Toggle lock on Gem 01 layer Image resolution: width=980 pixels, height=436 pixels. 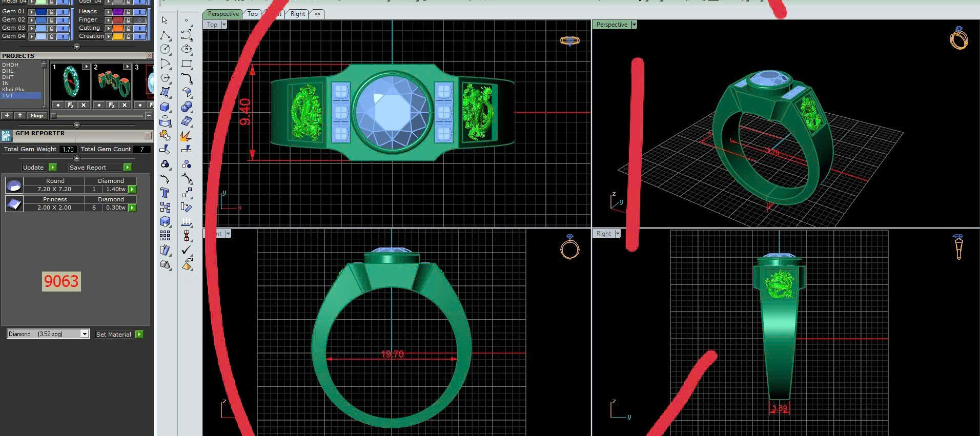tap(51, 11)
